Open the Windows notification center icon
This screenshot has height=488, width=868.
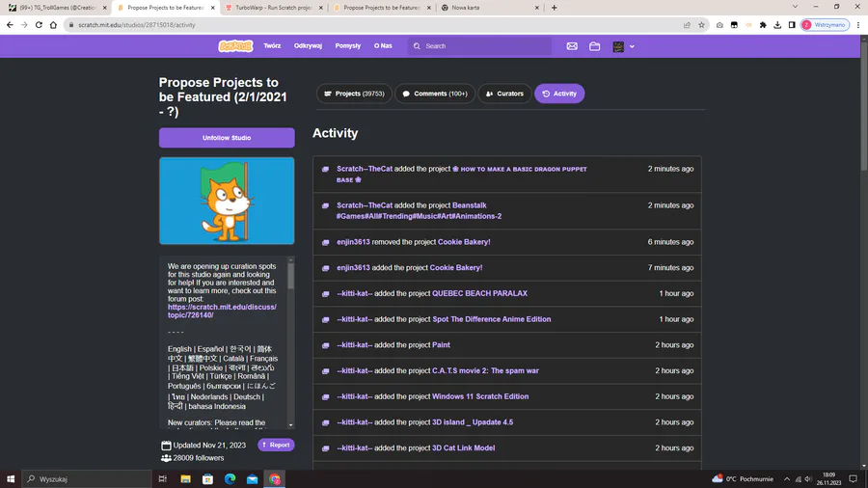coord(854,479)
